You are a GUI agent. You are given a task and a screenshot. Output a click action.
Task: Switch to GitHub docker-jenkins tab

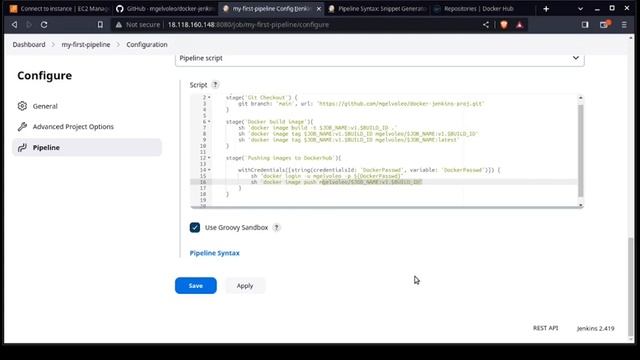pos(165,9)
